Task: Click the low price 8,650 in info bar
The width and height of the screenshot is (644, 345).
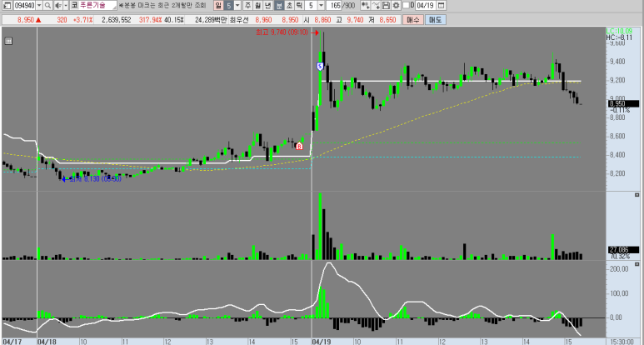Action: (387, 20)
